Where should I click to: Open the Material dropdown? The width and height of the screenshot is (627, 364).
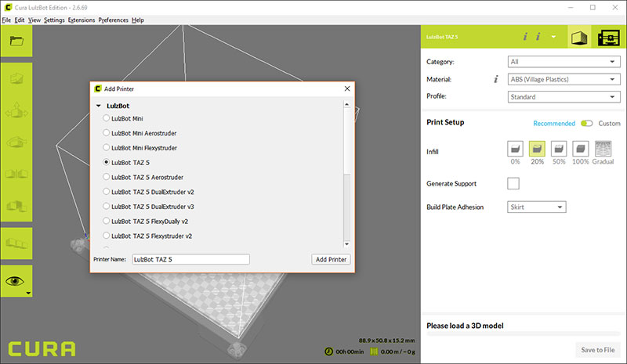click(x=564, y=79)
